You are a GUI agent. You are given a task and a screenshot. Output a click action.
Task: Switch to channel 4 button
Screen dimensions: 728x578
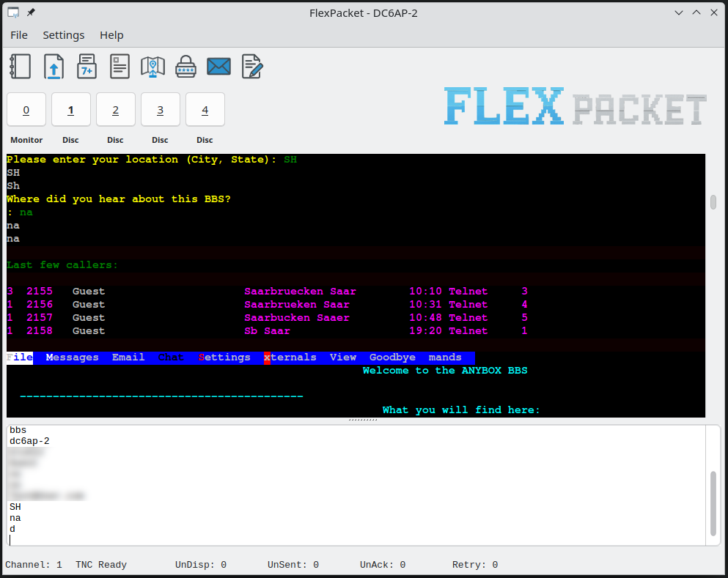click(205, 110)
